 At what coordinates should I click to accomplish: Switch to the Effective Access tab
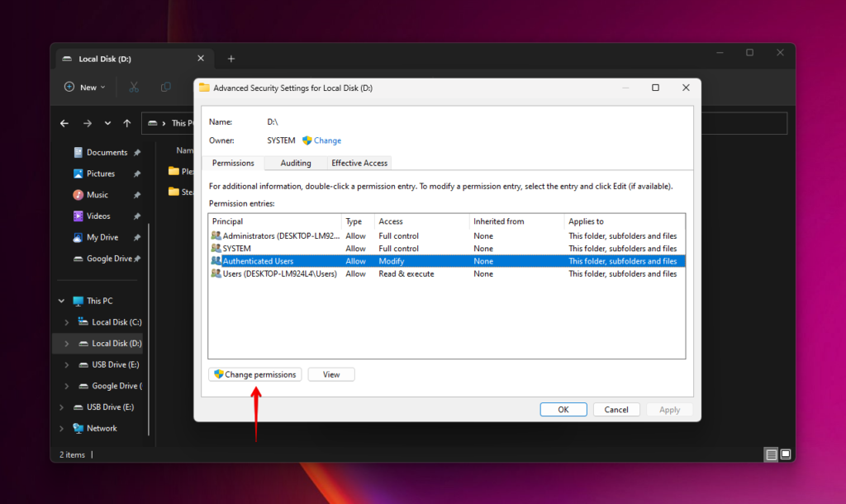coord(359,163)
